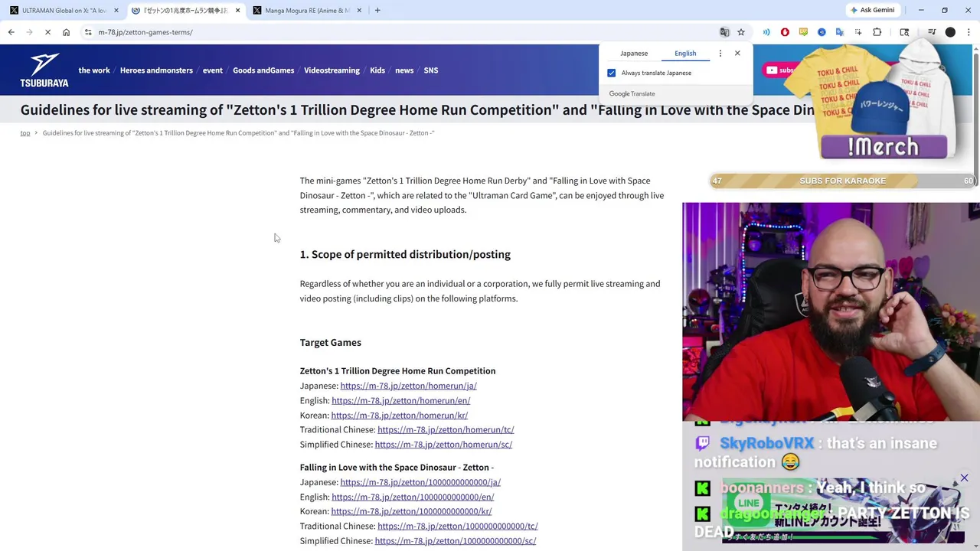Open the translate extension icon in toolbar

click(840, 32)
